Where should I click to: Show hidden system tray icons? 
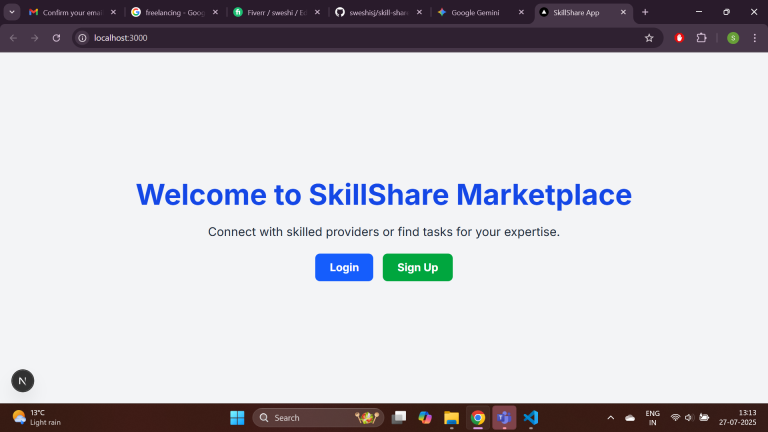[x=610, y=417]
